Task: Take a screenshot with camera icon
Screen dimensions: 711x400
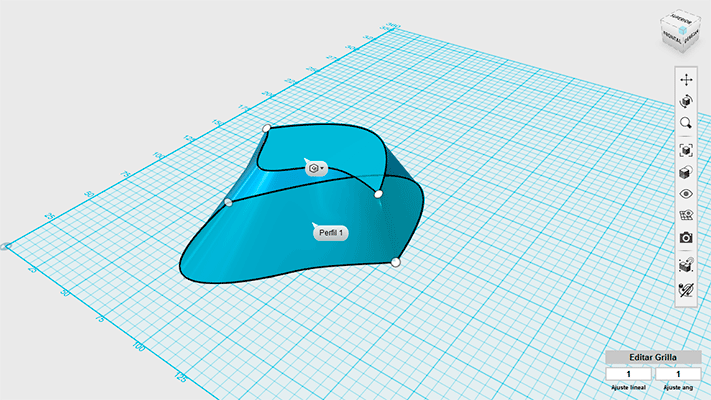Action: (x=686, y=237)
